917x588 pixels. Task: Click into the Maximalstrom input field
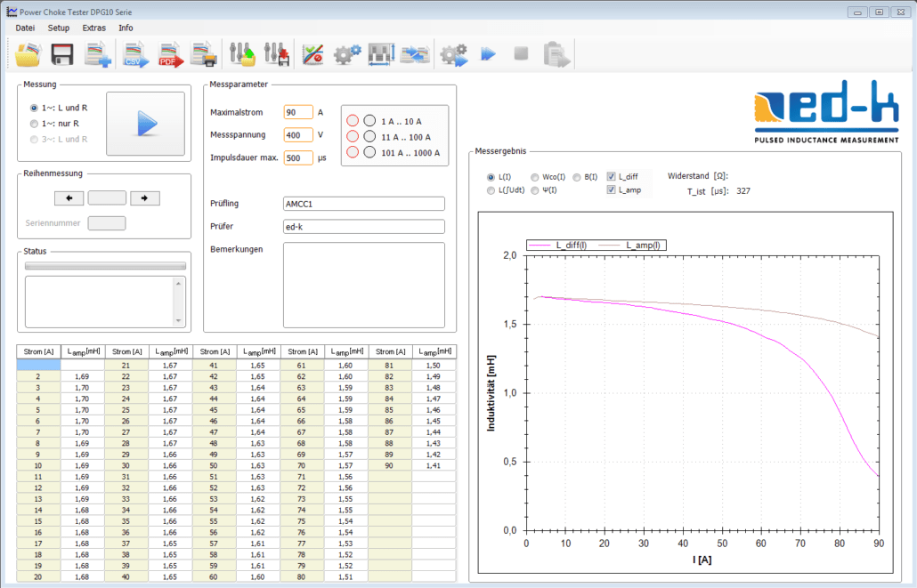pos(298,112)
